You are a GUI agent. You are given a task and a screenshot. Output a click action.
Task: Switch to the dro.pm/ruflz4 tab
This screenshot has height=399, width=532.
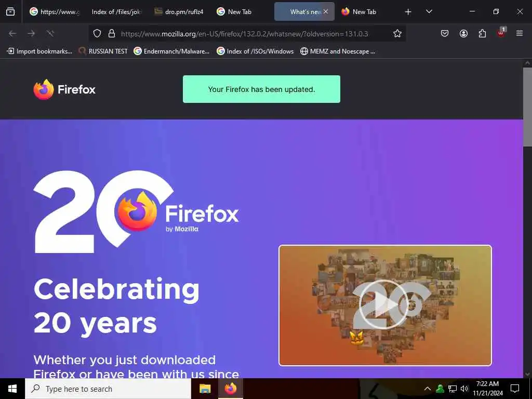[x=179, y=12]
